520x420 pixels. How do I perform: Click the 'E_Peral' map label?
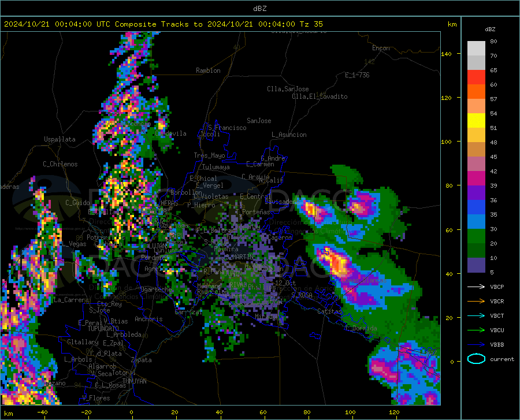pos(90,322)
